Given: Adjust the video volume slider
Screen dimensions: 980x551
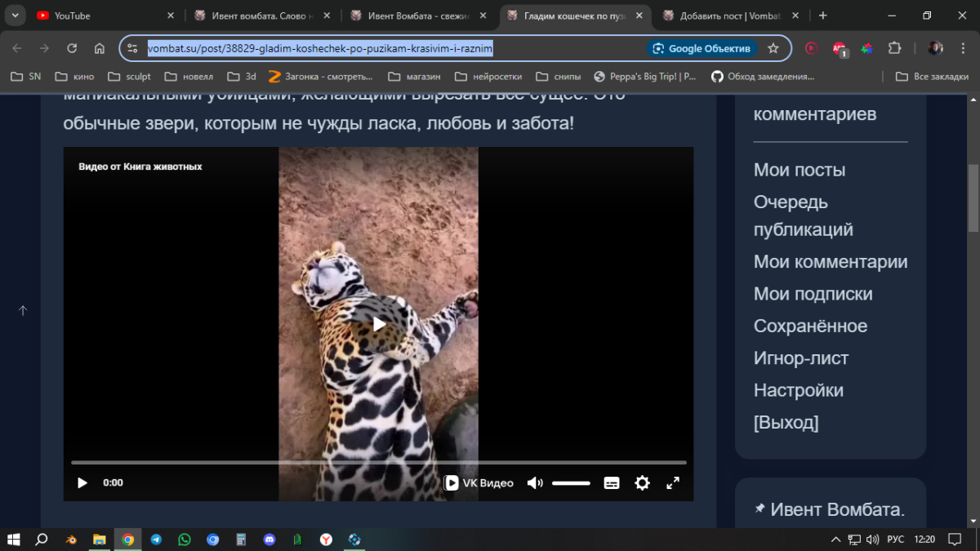Looking at the screenshot, I should click(x=571, y=483).
